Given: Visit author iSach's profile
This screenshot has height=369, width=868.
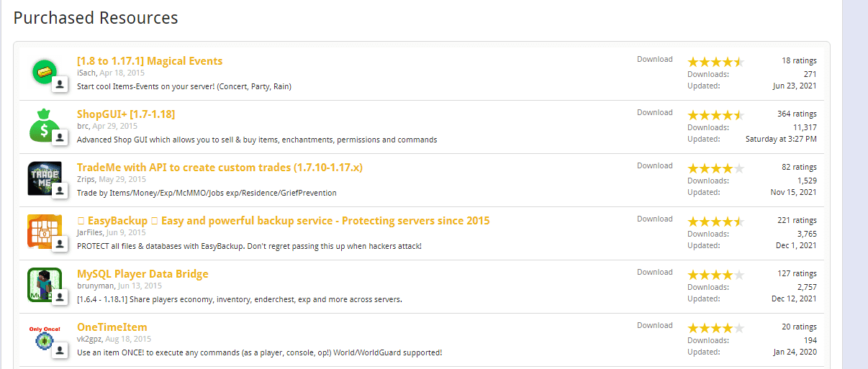Looking at the screenshot, I should (86, 73).
